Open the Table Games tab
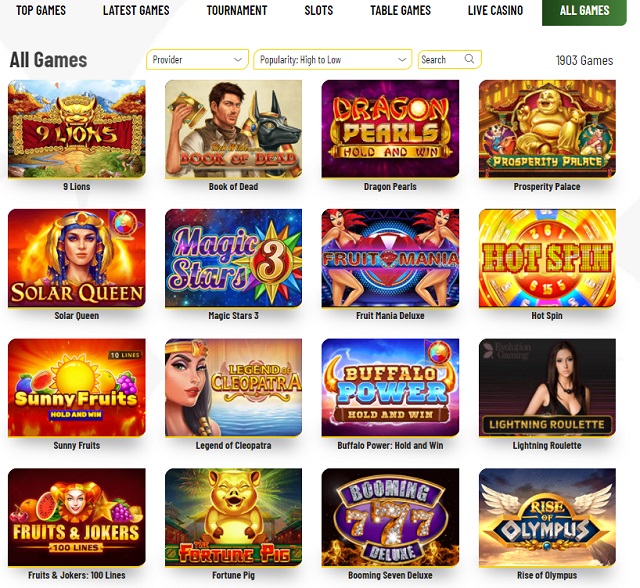This screenshot has width=640, height=588. (x=400, y=10)
